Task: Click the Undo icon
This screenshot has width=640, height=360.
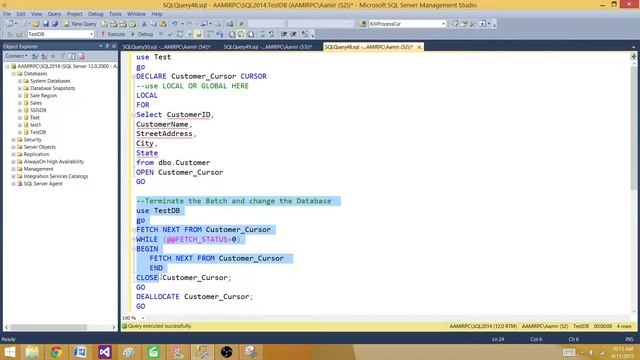Action: 175,24
